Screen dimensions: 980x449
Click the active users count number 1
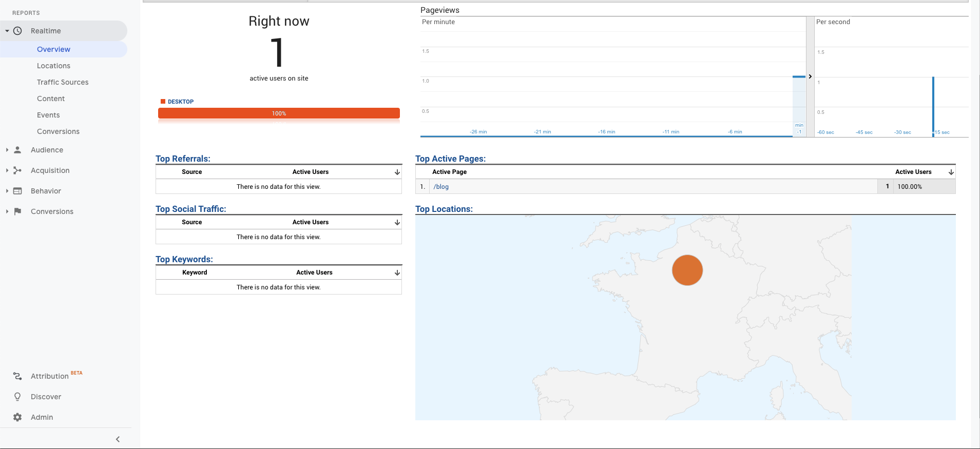click(277, 52)
